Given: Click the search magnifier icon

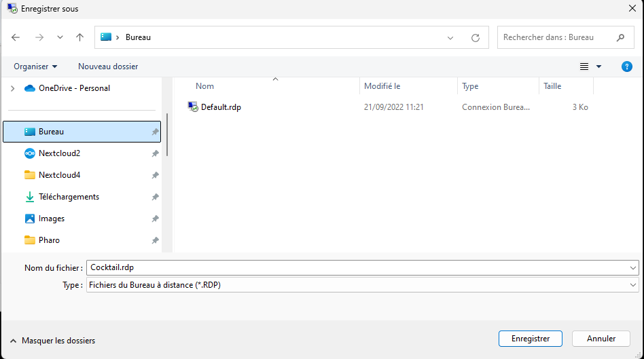Looking at the screenshot, I should (620, 37).
